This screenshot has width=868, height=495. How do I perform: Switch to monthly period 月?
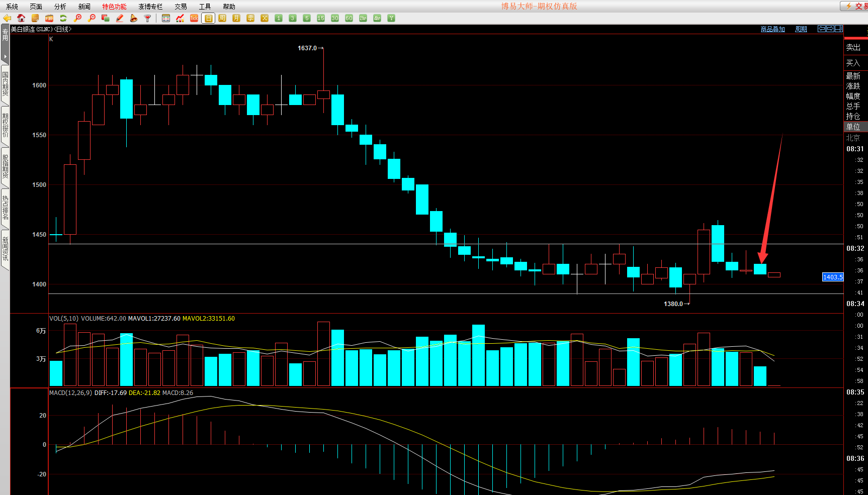[x=236, y=18]
